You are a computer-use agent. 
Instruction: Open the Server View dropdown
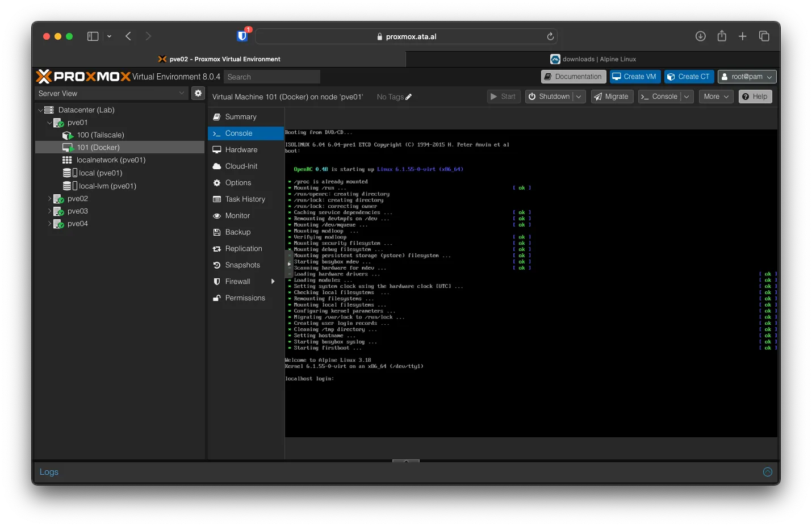111,93
